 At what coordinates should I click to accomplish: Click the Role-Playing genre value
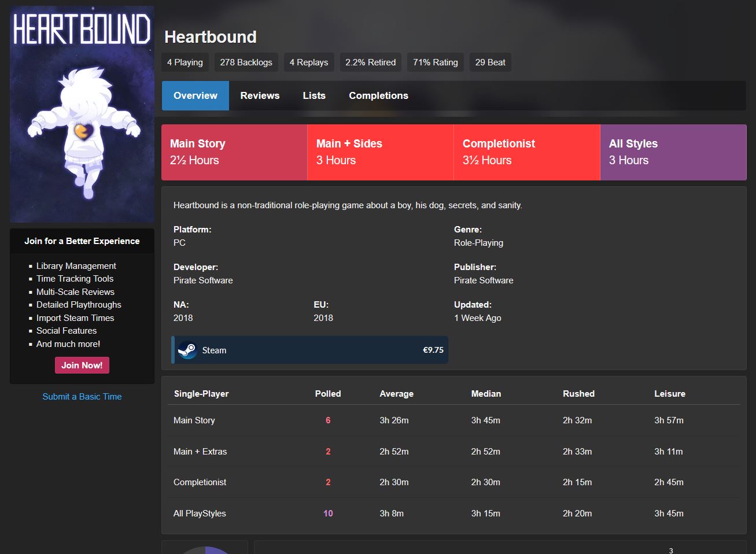pyautogui.click(x=478, y=243)
